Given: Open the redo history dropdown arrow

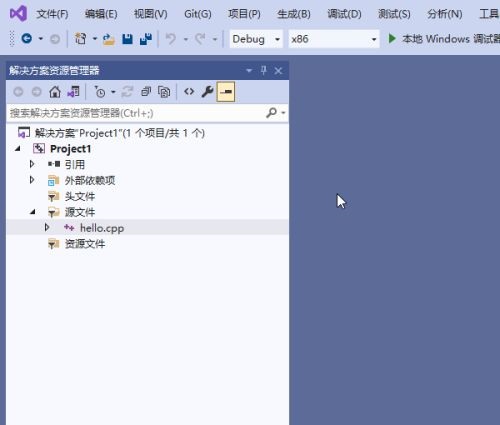Looking at the screenshot, I should coord(215,39).
